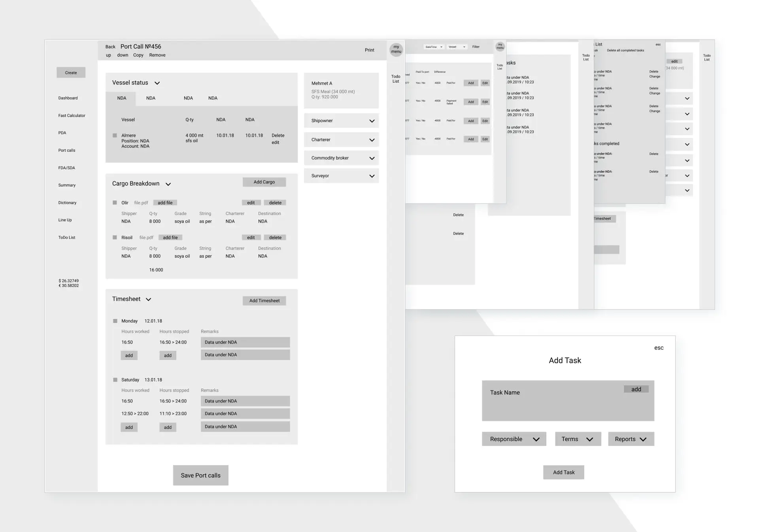This screenshot has height=532, width=759.
Task: Expand the Charterer dropdown
Action: point(371,140)
